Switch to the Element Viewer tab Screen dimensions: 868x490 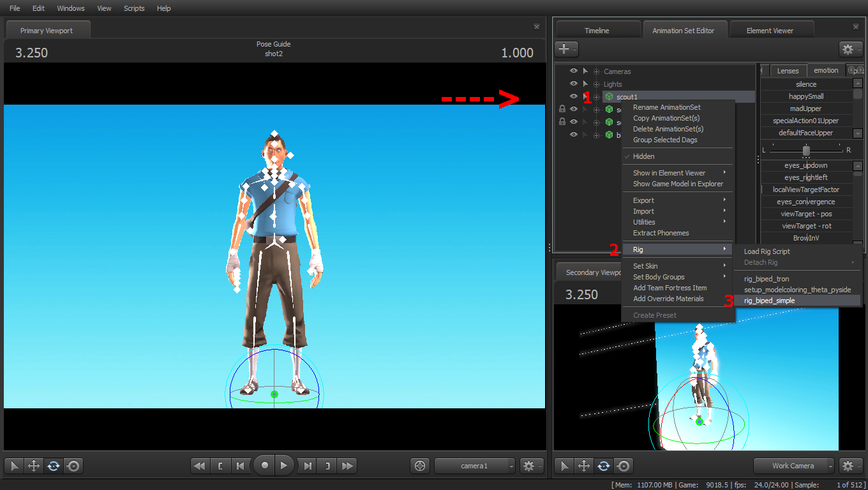click(x=770, y=30)
